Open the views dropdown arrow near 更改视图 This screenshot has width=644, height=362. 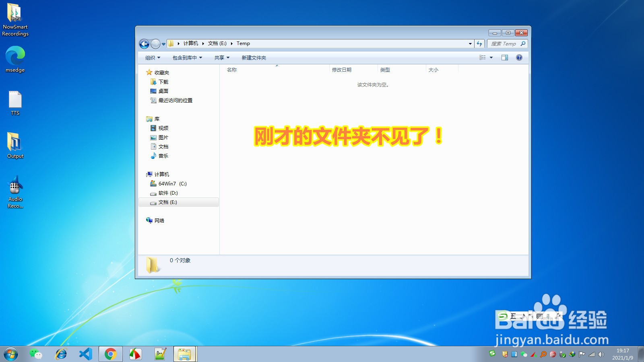491,57
